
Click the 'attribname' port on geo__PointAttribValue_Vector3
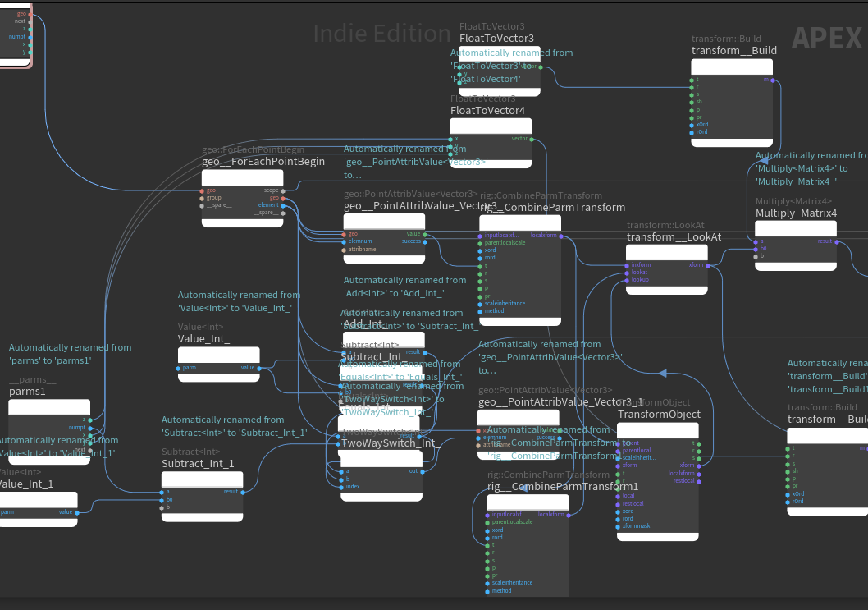tap(344, 250)
